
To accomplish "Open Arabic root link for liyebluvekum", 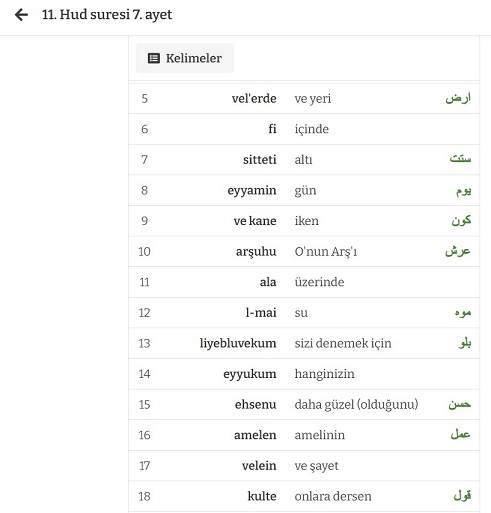I will [464, 343].
